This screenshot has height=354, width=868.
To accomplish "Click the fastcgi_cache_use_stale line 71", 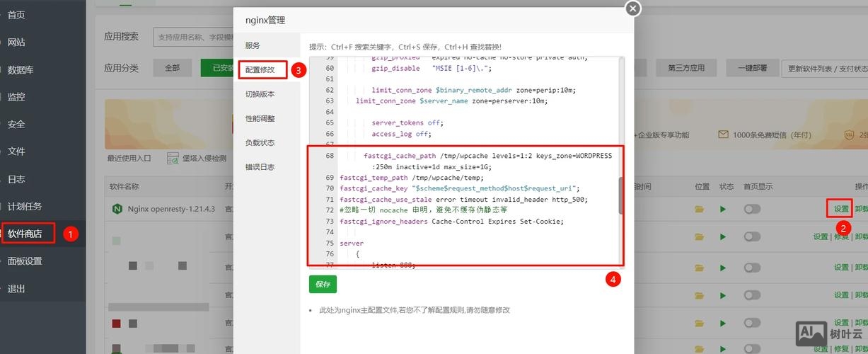I will (463, 200).
